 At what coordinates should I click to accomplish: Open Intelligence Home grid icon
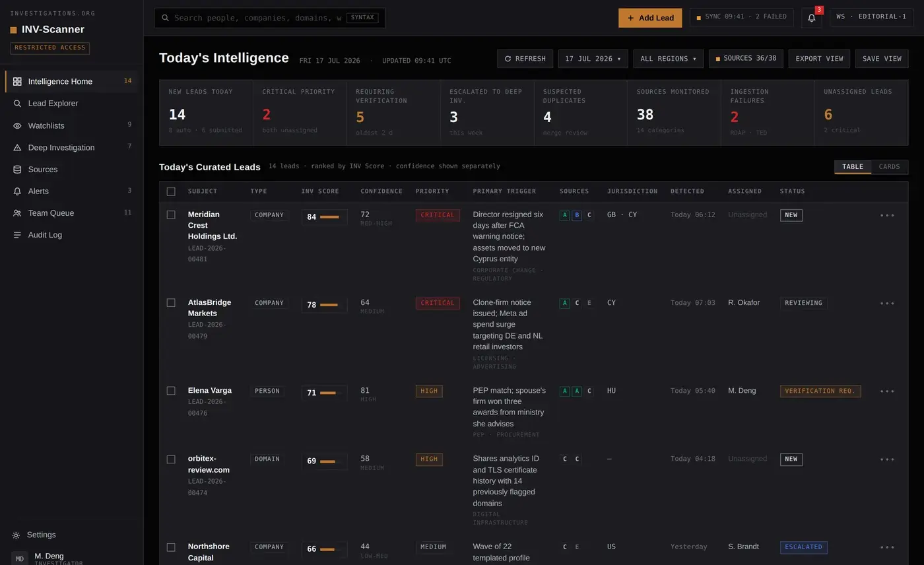tap(17, 82)
